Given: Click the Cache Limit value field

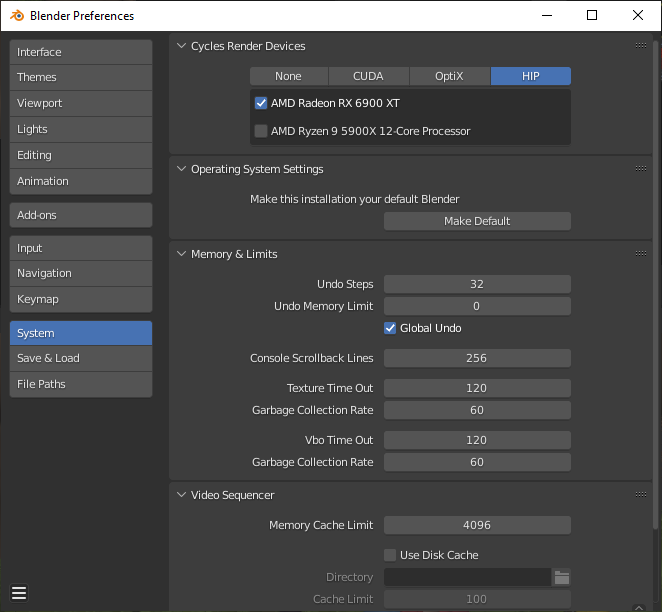Looking at the screenshot, I should pyautogui.click(x=478, y=599).
